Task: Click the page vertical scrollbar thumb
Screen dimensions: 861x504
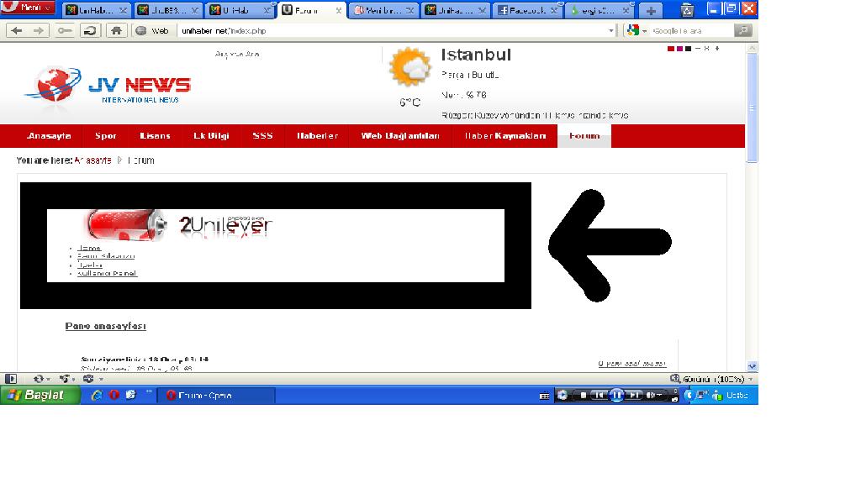Action: click(x=752, y=108)
